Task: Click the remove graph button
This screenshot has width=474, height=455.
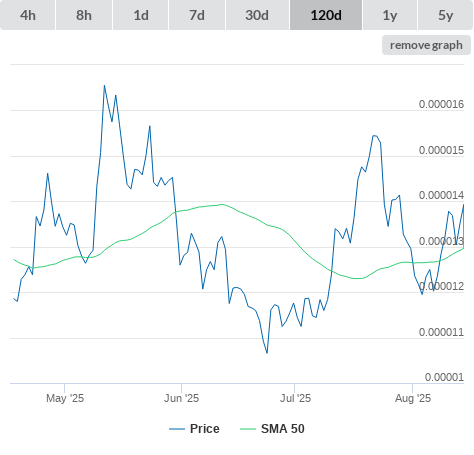Action: pos(426,45)
